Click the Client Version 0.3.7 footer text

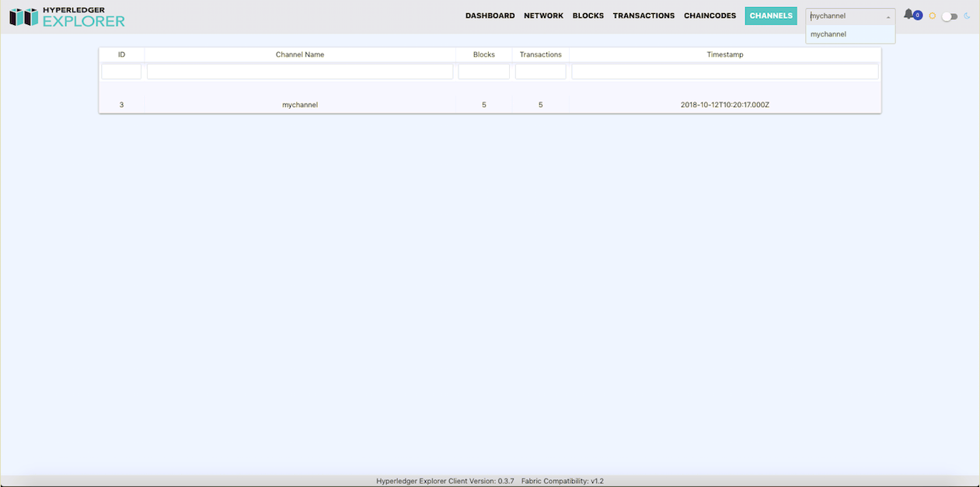[445, 481]
